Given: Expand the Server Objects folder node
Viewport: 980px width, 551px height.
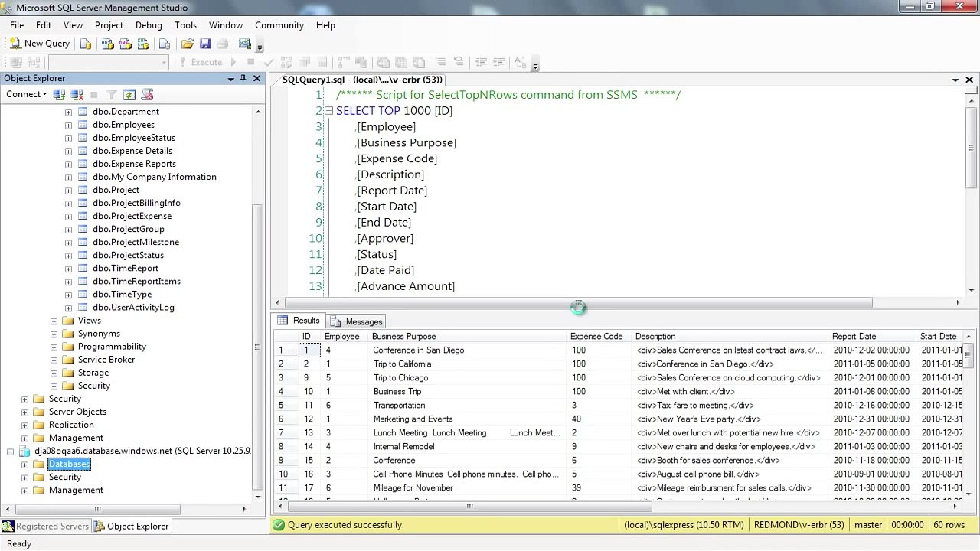Looking at the screenshot, I should point(24,412).
